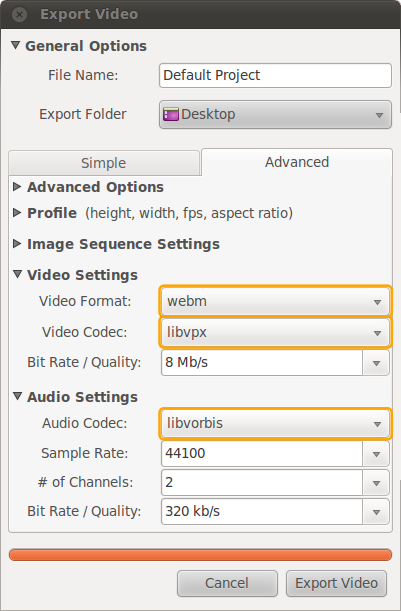This screenshot has height=611, width=401.
Task: Collapse the General Options section triangle
Action: click(x=16, y=45)
